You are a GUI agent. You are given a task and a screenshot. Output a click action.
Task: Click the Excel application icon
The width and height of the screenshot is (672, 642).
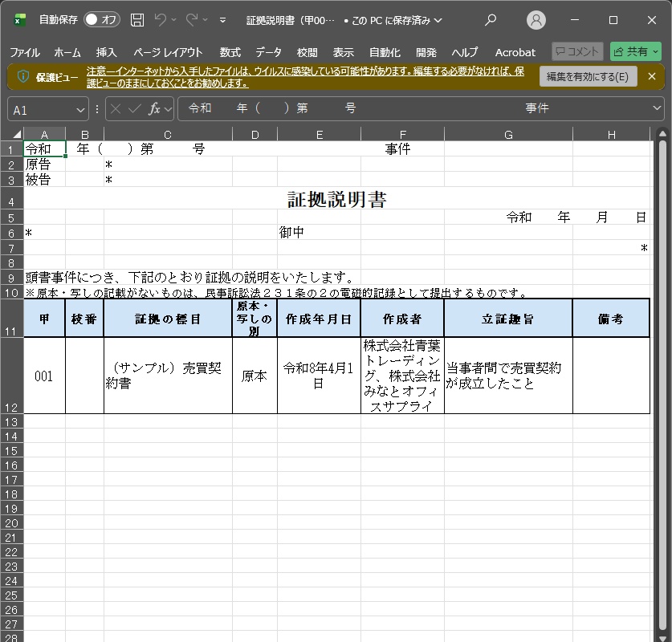click(19, 19)
